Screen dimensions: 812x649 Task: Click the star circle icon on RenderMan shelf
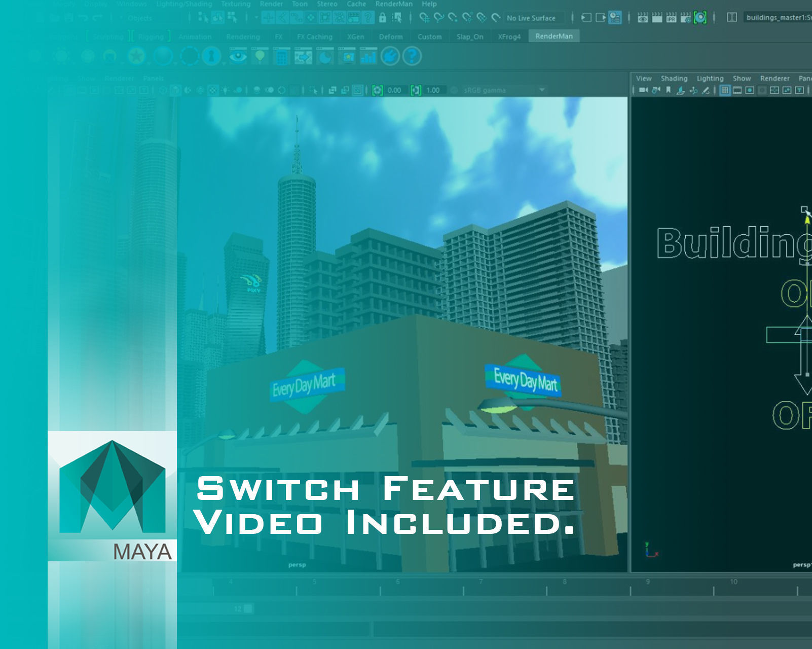coord(136,56)
